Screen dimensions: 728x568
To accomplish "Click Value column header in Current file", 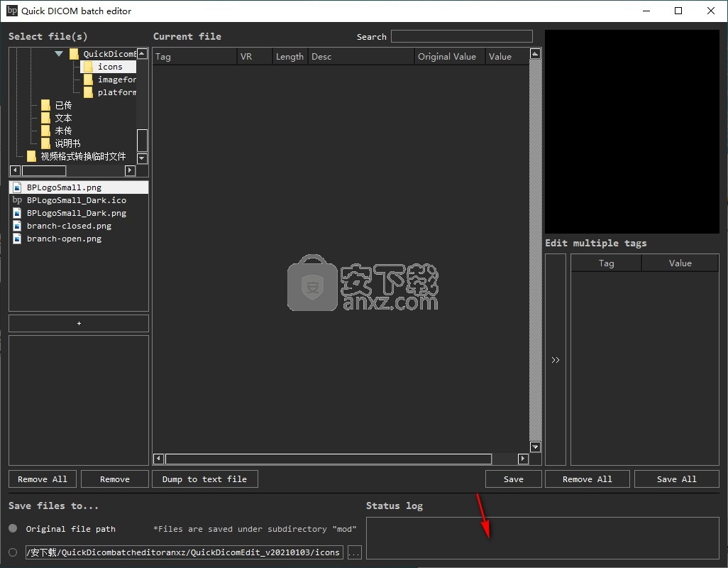I will point(507,57).
